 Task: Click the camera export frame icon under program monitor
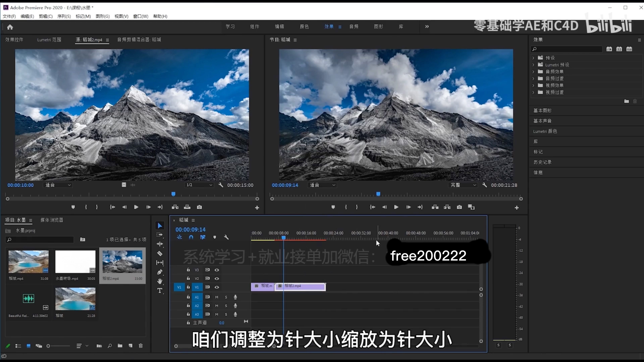pyautogui.click(x=459, y=207)
